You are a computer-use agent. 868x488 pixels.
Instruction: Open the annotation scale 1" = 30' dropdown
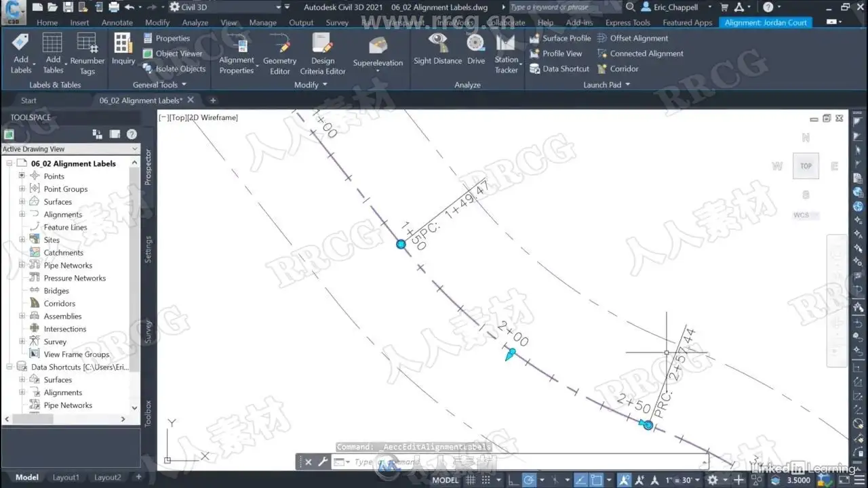click(683, 480)
